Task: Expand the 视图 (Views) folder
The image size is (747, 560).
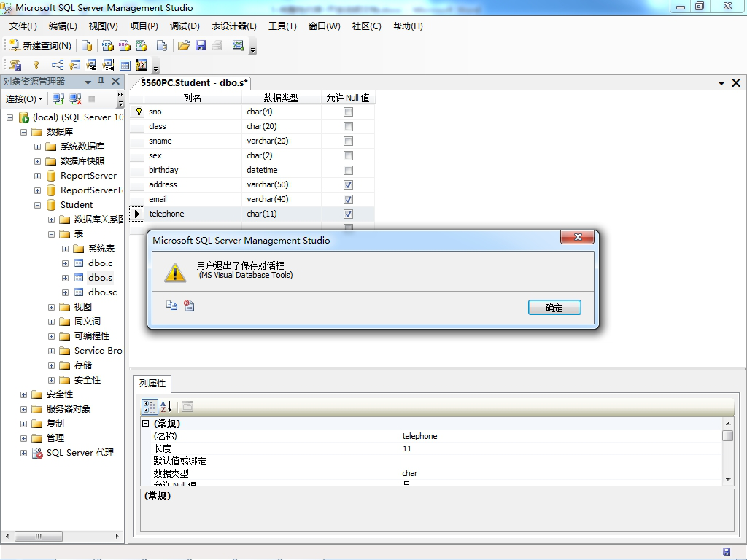Action: click(52, 308)
